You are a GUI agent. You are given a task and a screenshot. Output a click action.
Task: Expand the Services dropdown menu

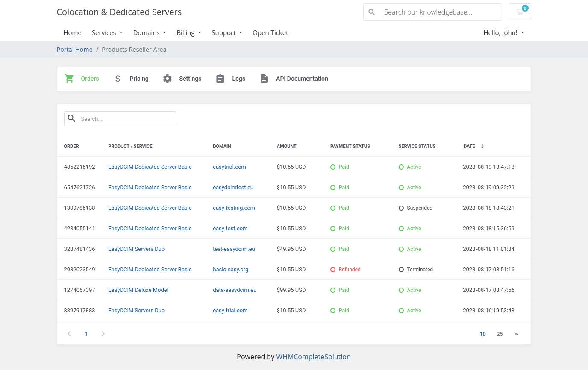(107, 32)
